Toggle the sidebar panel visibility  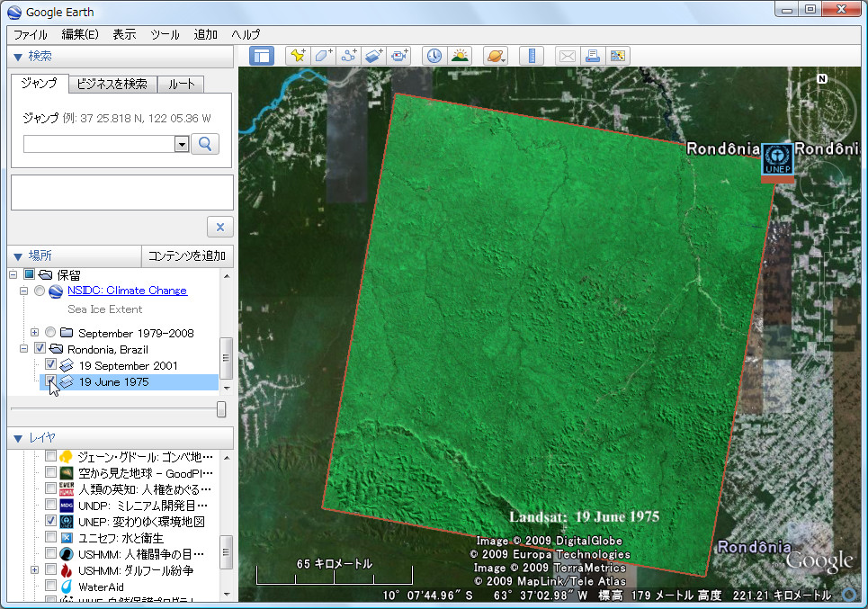tap(262, 55)
